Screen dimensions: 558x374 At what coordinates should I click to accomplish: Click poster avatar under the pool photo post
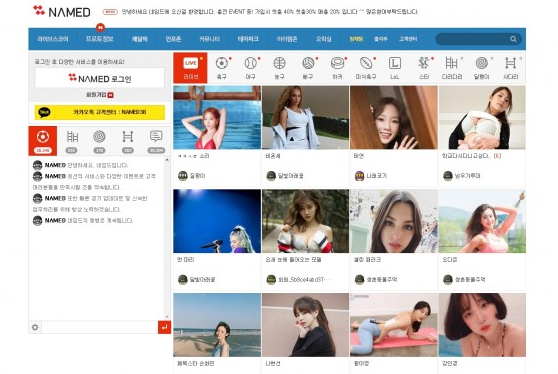[183, 176]
